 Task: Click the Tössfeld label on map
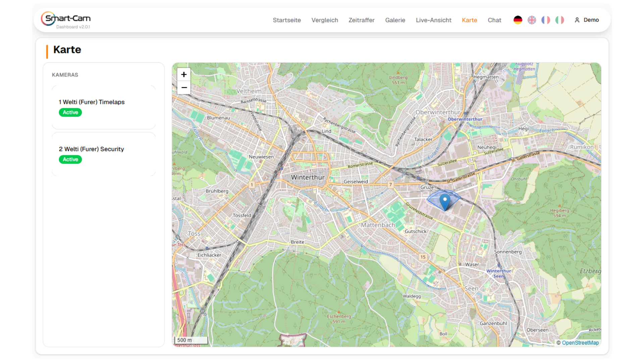click(x=242, y=216)
